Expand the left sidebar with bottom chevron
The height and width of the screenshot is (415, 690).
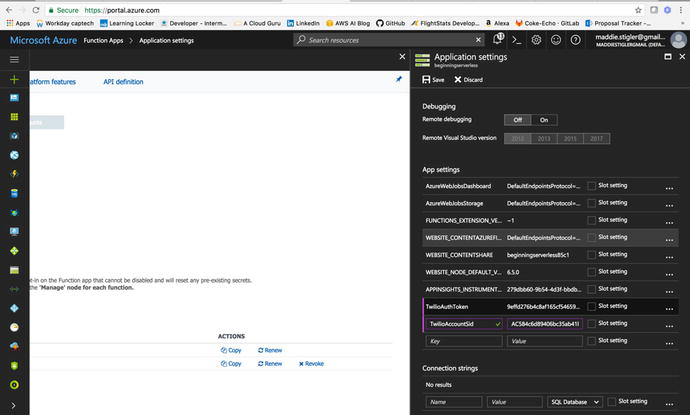(x=14, y=404)
